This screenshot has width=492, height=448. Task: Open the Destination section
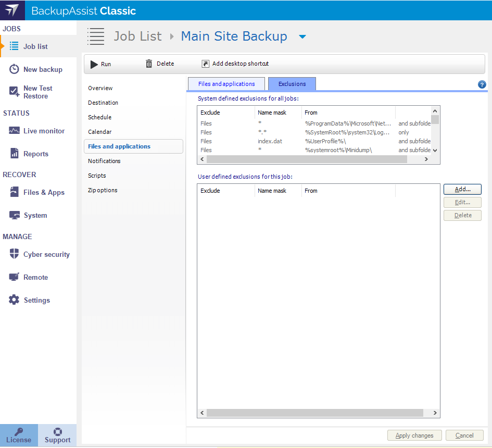coord(103,103)
